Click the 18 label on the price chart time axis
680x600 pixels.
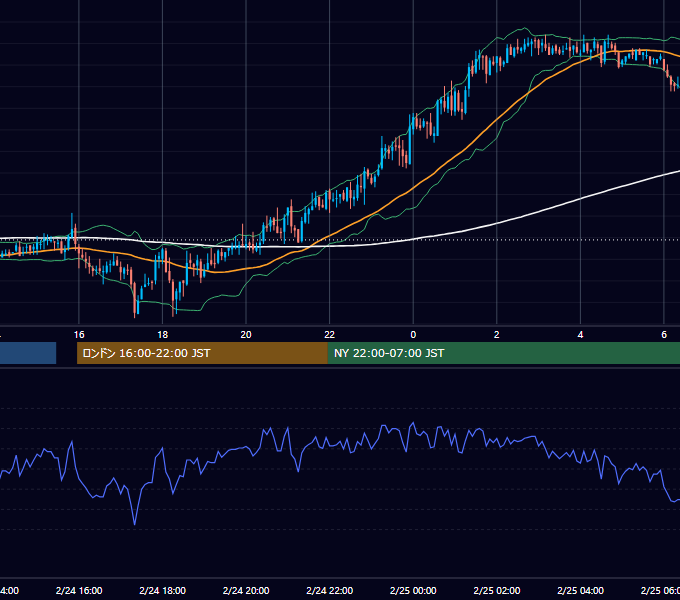coord(162,335)
